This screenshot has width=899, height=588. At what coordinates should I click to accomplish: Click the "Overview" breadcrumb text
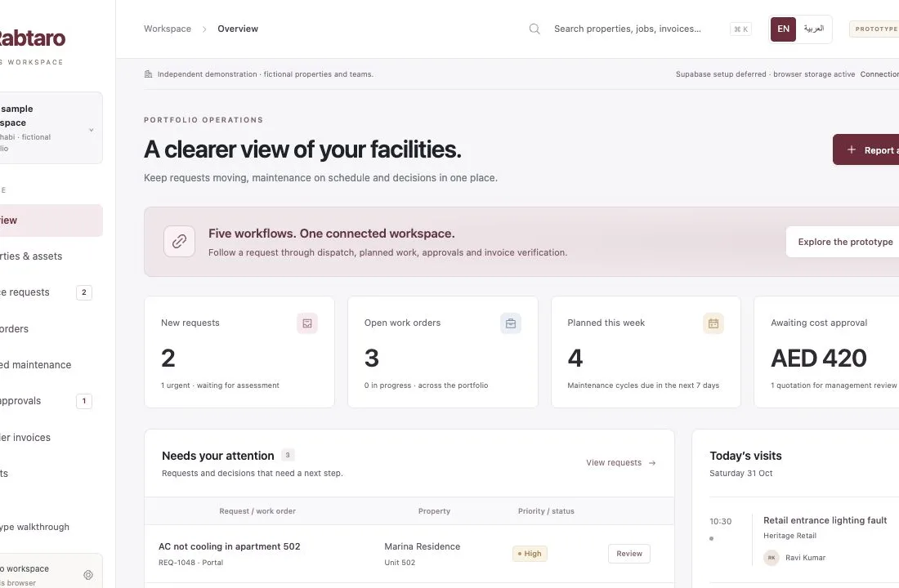click(x=238, y=29)
